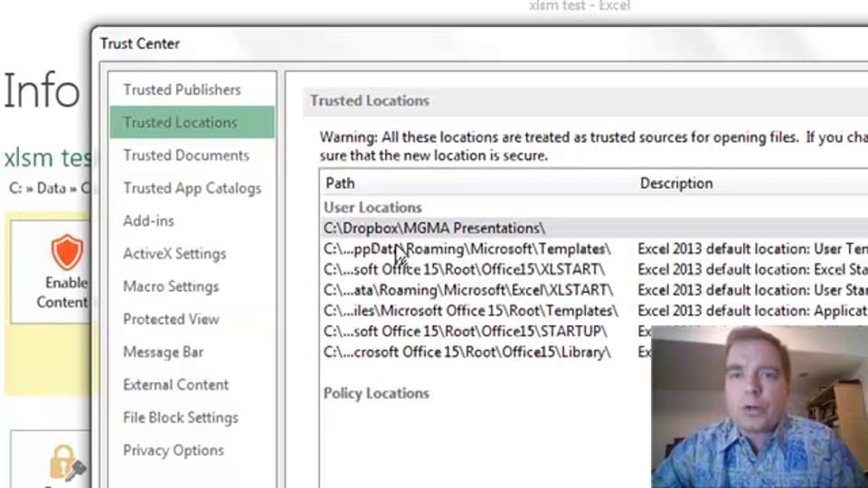Open Protected View settings

click(x=171, y=319)
